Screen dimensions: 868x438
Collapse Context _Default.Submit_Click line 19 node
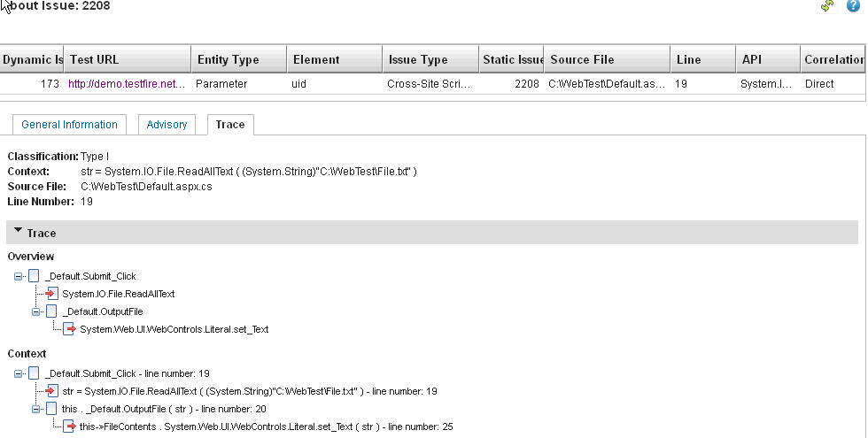pos(19,373)
